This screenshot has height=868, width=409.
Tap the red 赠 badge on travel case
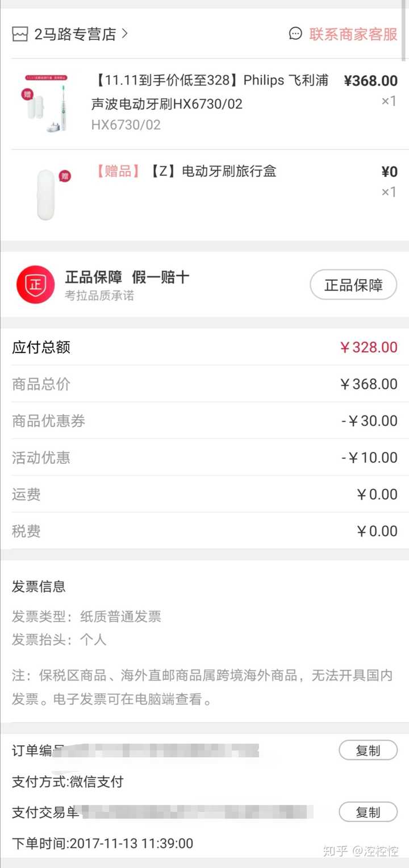65,176
